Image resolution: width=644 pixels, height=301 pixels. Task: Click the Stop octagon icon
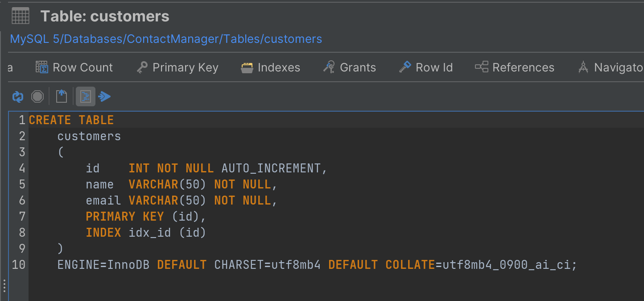point(37,96)
